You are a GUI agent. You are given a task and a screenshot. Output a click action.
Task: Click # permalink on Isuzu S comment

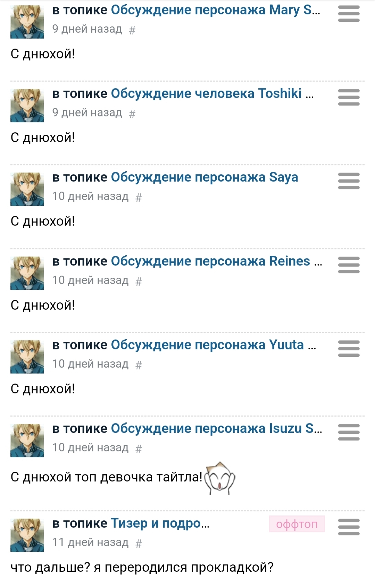pyautogui.click(x=139, y=449)
